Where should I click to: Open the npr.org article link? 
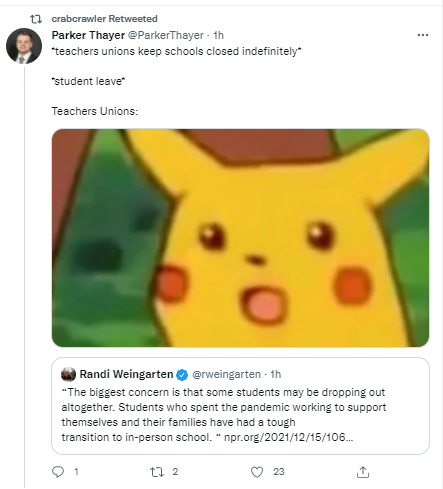coord(289,437)
